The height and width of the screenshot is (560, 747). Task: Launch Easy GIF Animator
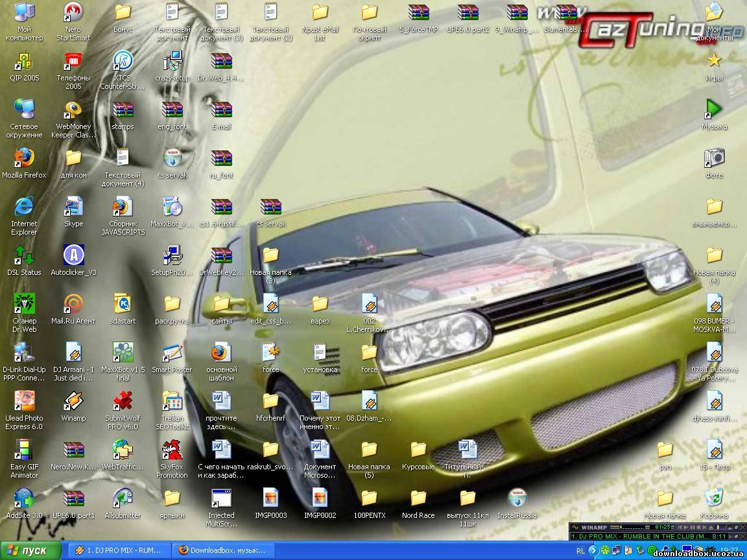24,459
